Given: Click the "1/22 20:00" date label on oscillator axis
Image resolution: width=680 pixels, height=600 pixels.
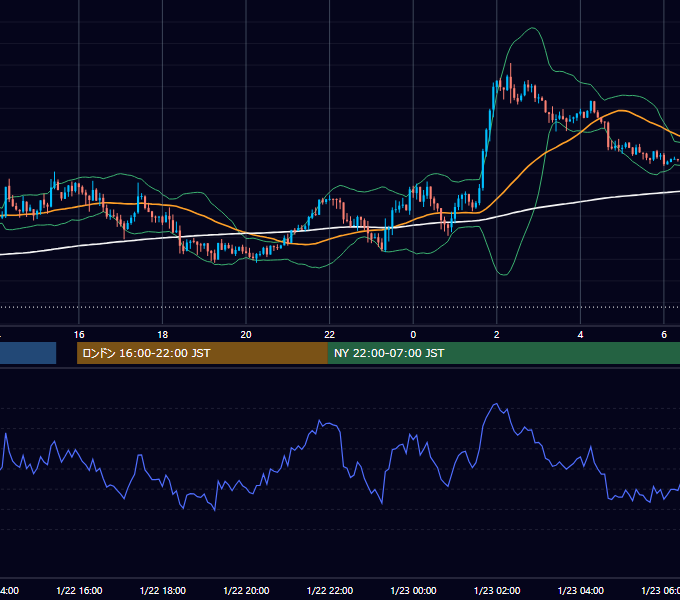Looking at the screenshot, I should 246,590.
